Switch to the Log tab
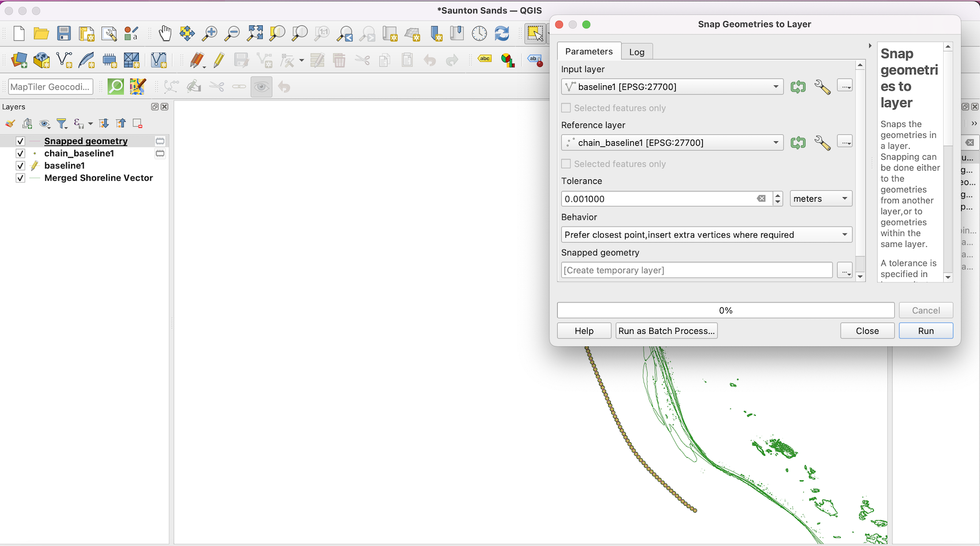980x546 pixels. click(x=637, y=52)
